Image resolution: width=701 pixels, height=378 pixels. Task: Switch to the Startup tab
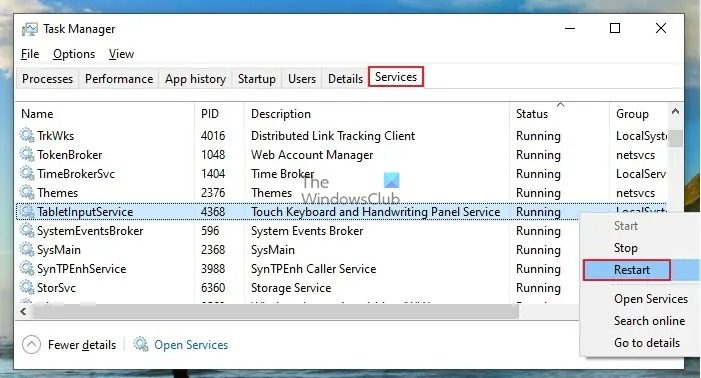point(257,79)
